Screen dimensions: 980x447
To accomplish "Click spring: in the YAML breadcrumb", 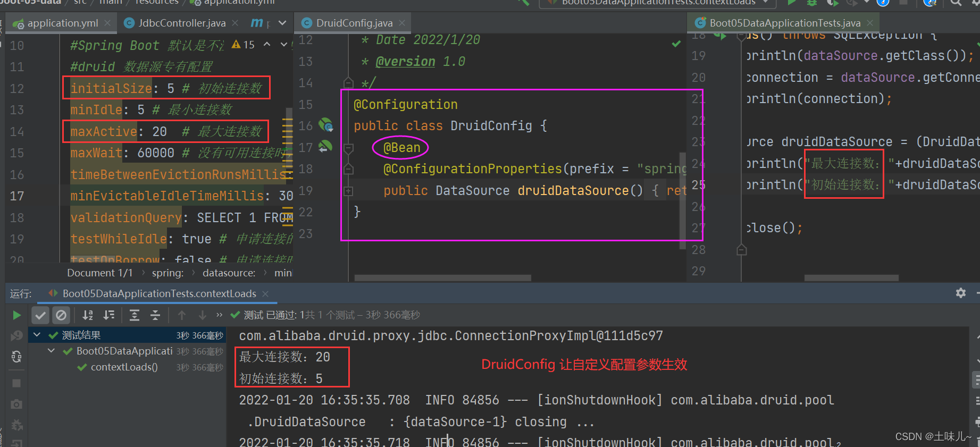I will pyautogui.click(x=167, y=273).
